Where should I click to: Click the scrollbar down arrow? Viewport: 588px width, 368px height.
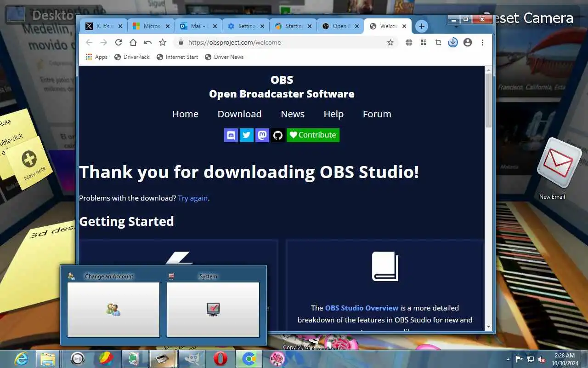(489, 327)
